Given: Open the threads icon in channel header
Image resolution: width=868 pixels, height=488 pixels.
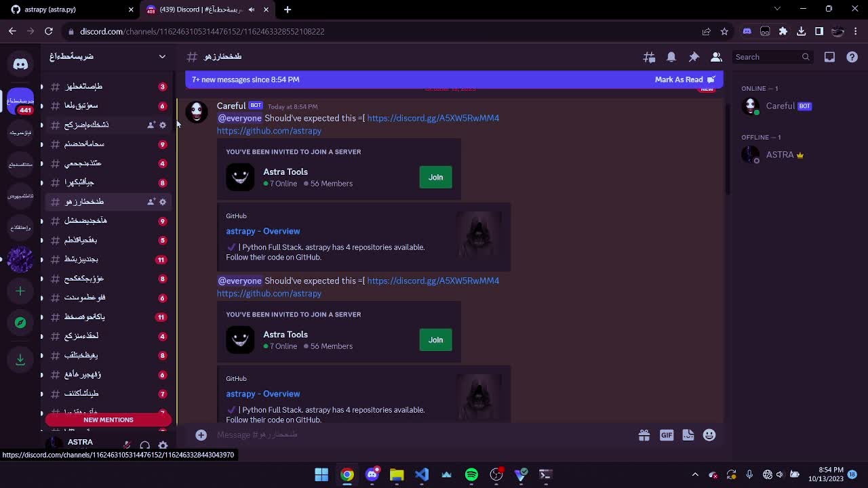Looking at the screenshot, I should (648, 56).
